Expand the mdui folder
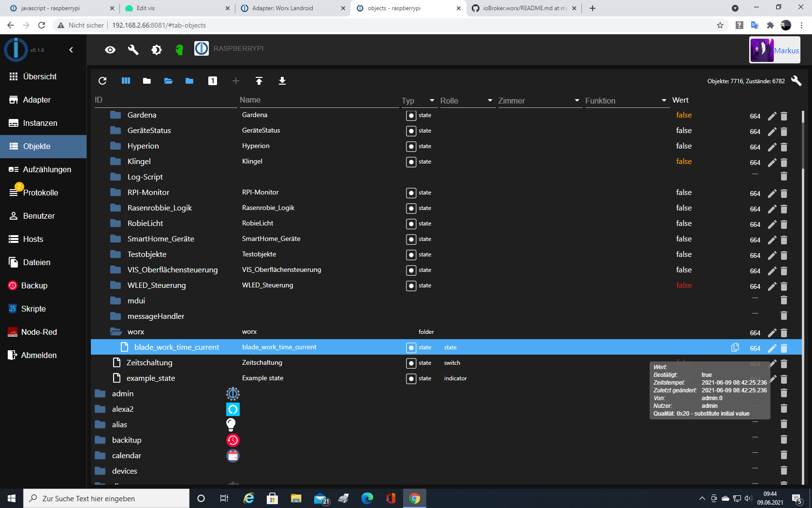This screenshot has width=812, height=508. click(x=116, y=301)
